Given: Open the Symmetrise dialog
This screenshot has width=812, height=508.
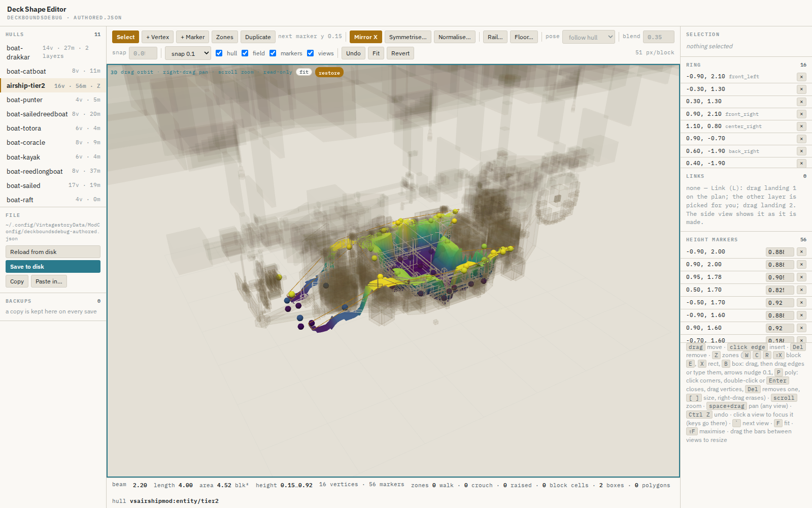Looking at the screenshot, I should click(x=408, y=37).
